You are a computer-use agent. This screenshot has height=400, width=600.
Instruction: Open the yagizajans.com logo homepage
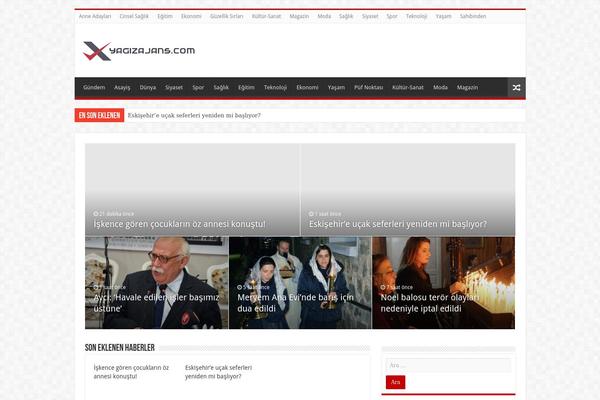coord(139,51)
